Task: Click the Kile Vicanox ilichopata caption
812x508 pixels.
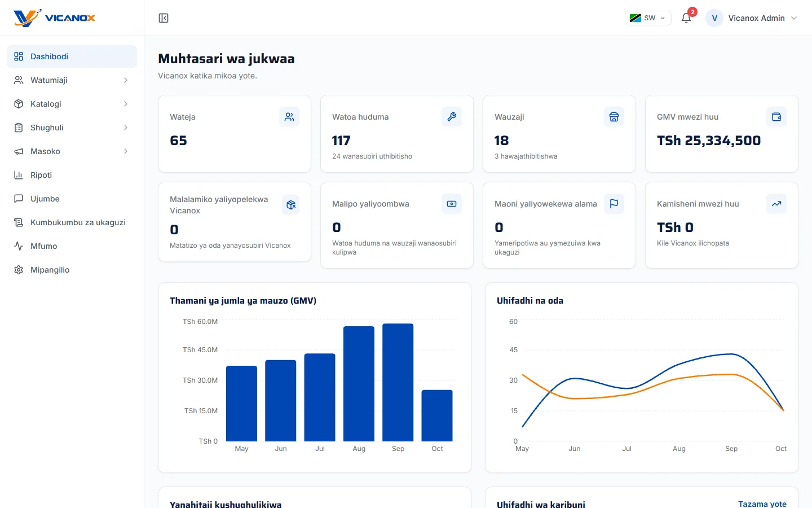Action: [x=693, y=243]
